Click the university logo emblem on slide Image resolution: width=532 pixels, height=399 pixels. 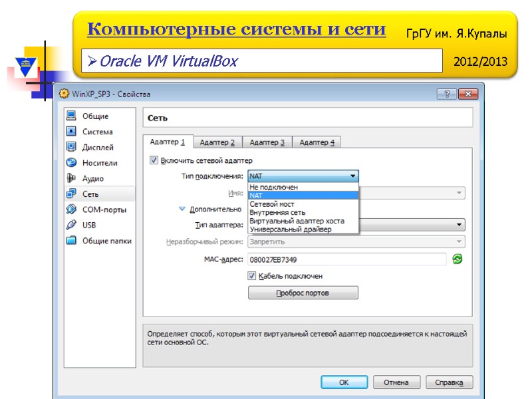[x=26, y=66]
